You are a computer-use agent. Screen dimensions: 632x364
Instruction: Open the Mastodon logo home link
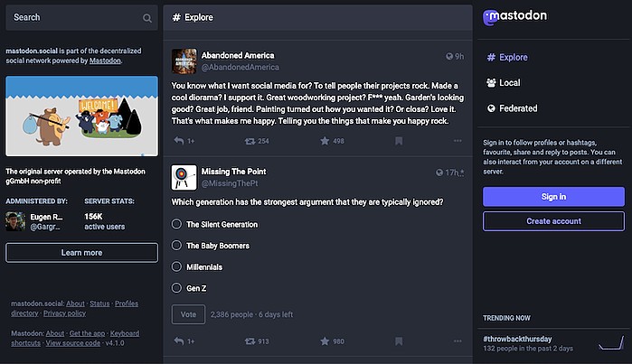pyautogui.click(x=514, y=16)
